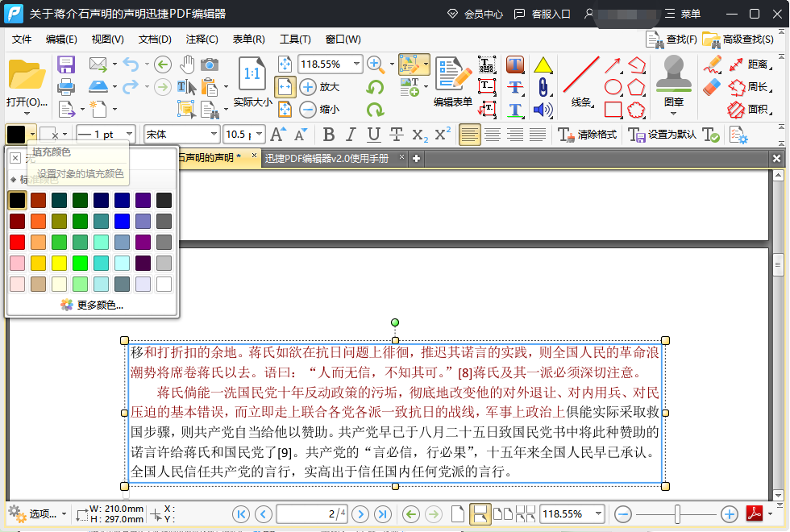Open 会员中心 member center
The height and width of the screenshot is (532, 790).
click(x=475, y=15)
